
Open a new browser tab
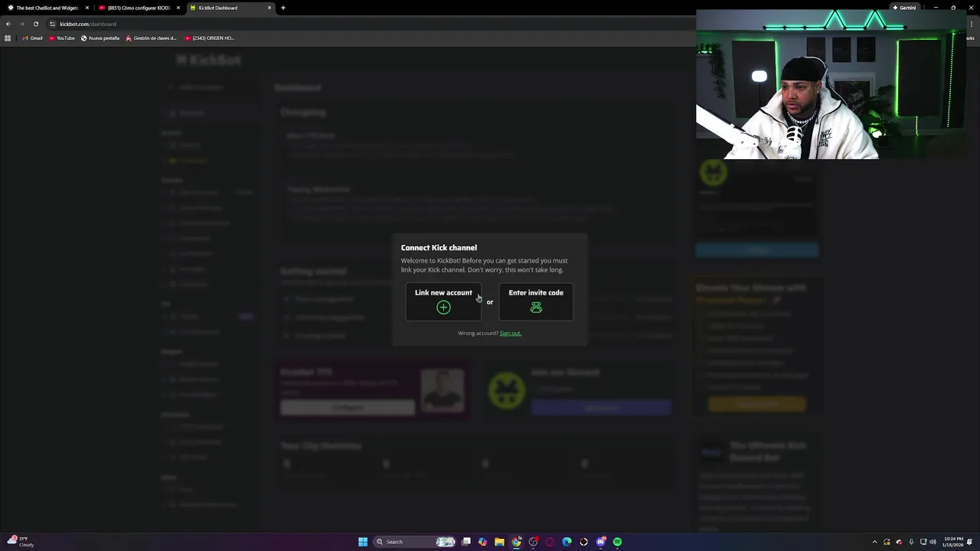(283, 8)
